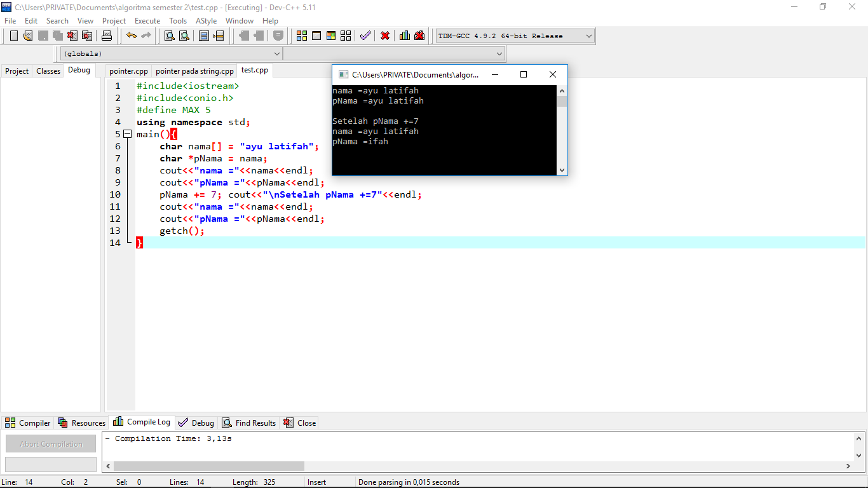This screenshot has height=488, width=868.
Task: Click the console window's vertical scrollbar down arrow
Action: [x=562, y=170]
